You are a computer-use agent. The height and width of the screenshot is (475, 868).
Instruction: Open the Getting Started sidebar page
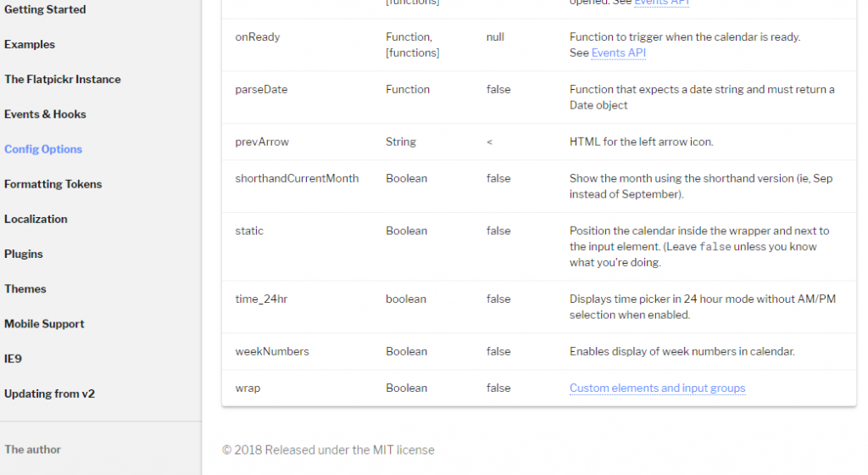45,9
